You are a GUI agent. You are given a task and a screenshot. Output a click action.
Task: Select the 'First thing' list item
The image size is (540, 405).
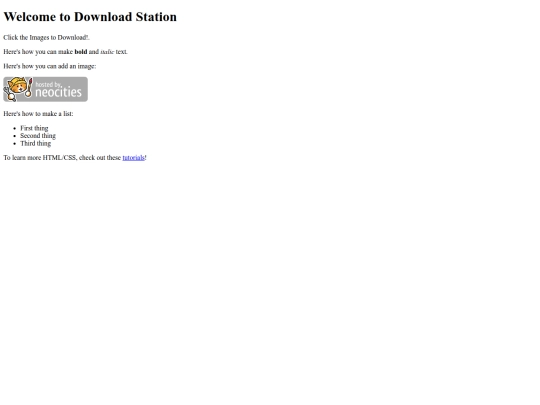coord(34,128)
